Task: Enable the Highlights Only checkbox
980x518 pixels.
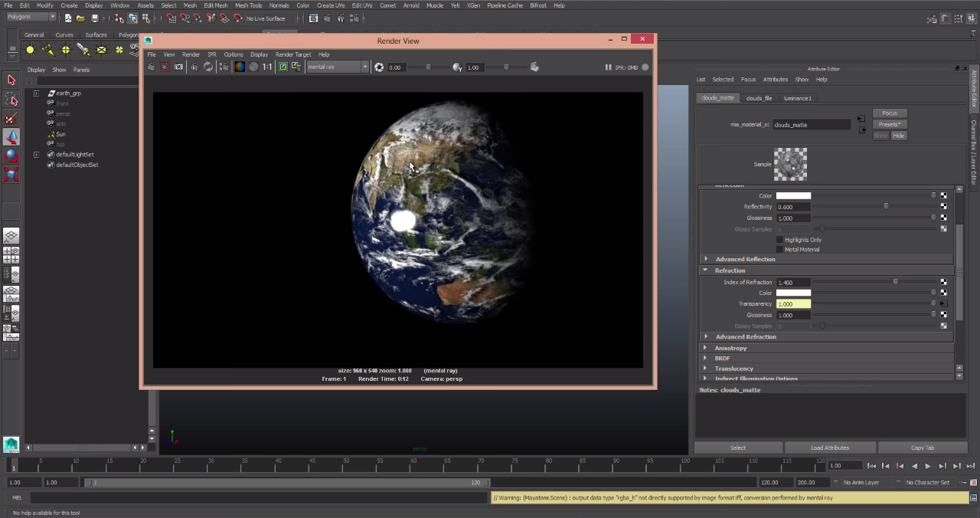Action: tap(779, 240)
